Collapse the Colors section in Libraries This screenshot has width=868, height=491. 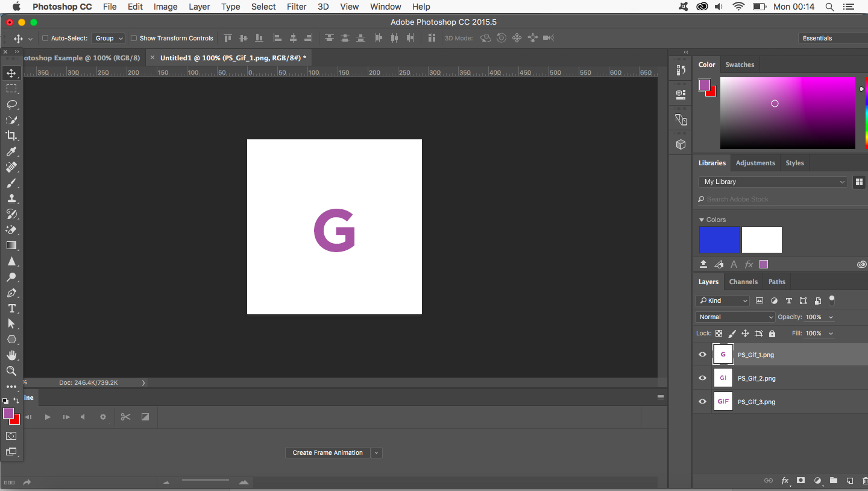(702, 220)
